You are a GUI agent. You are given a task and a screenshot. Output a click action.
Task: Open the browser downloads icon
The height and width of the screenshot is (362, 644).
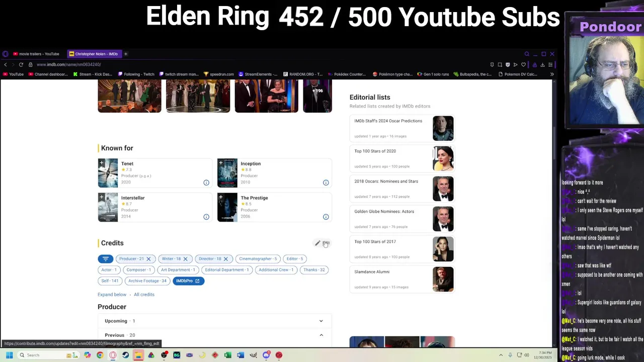[x=542, y=65]
